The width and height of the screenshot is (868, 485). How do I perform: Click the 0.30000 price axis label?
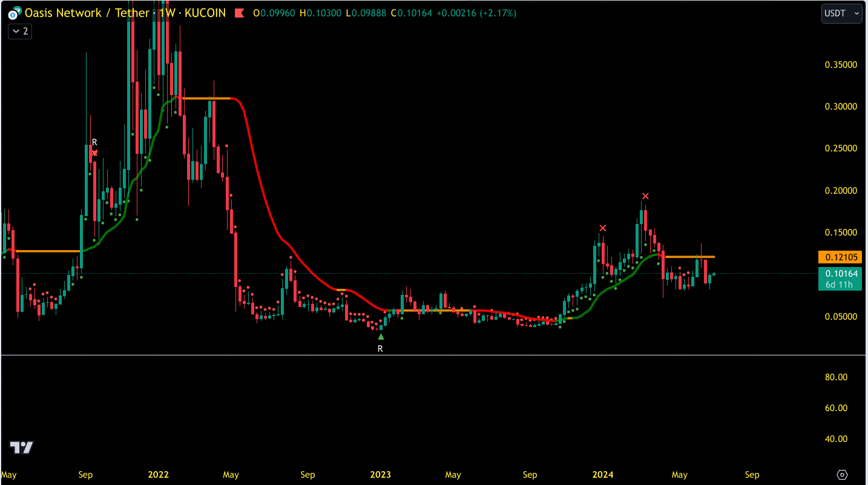[841, 107]
